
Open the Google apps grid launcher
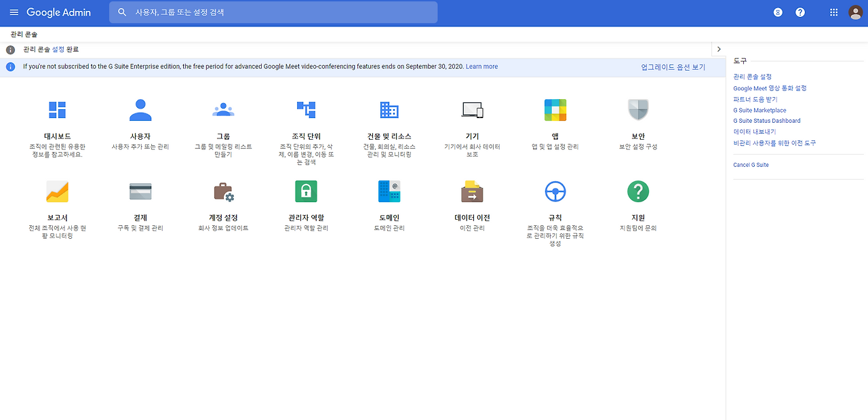834,12
